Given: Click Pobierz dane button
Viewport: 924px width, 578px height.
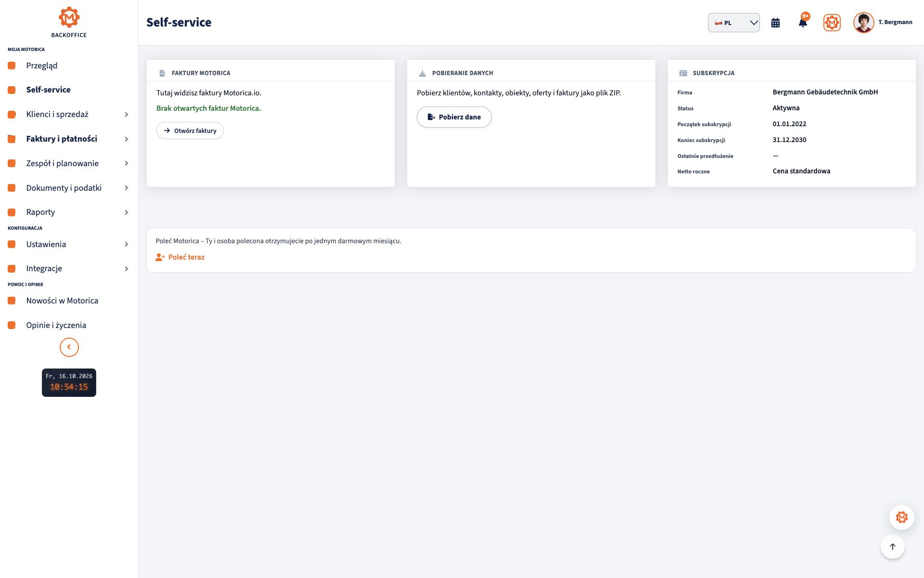Looking at the screenshot, I should click(454, 117).
